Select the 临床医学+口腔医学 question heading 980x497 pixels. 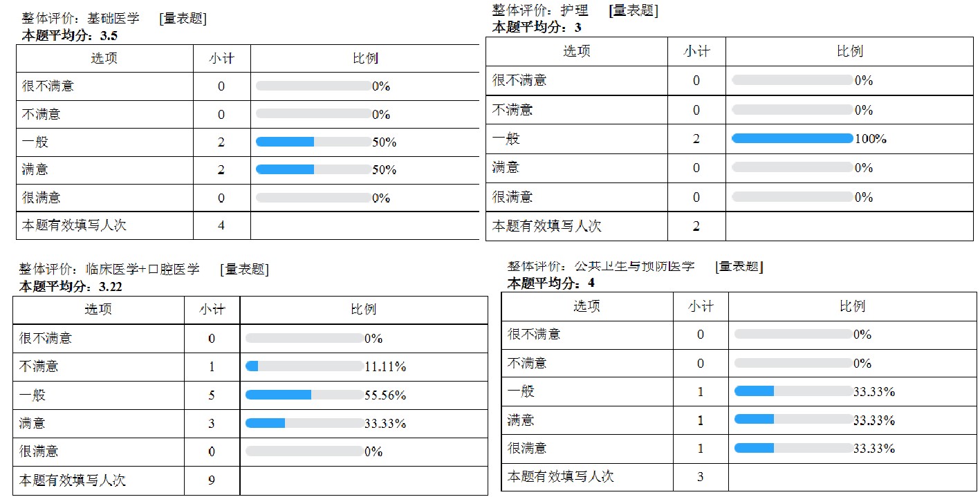[x=109, y=269]
